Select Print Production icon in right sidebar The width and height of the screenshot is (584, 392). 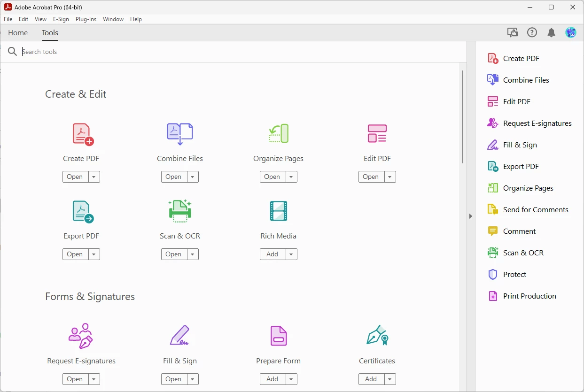click(493, 296)
